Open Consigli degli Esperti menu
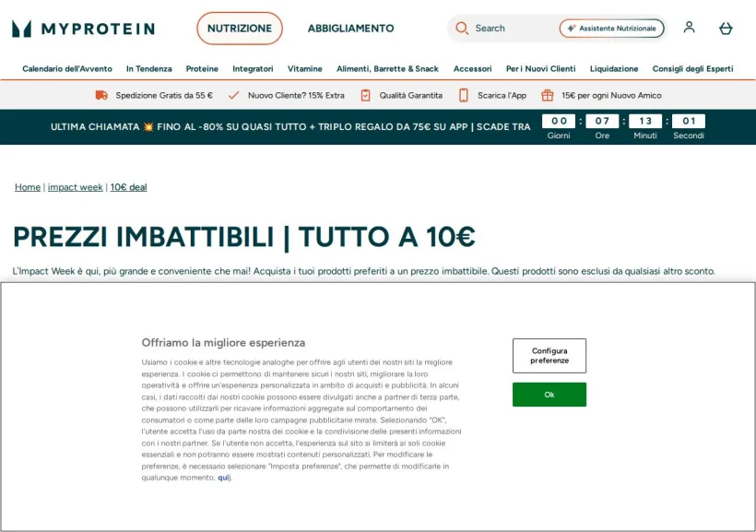 (x=692, y=69)
